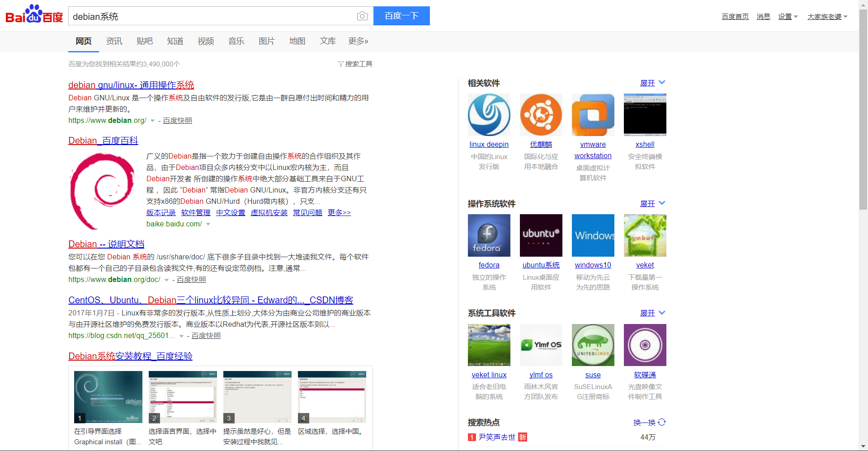Click the fedora logo icon
The width and height of the screenshot is (868, 451).
click(x=489, y=235)
